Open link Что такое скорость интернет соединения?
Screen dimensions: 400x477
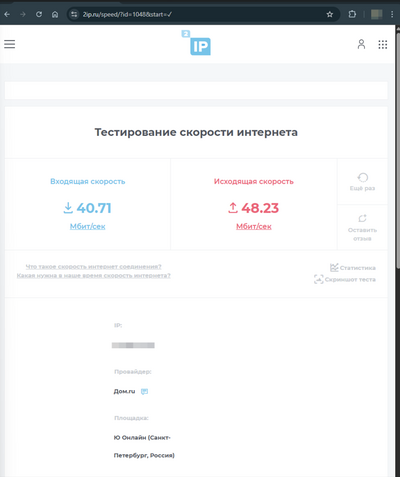pos(94,267)
